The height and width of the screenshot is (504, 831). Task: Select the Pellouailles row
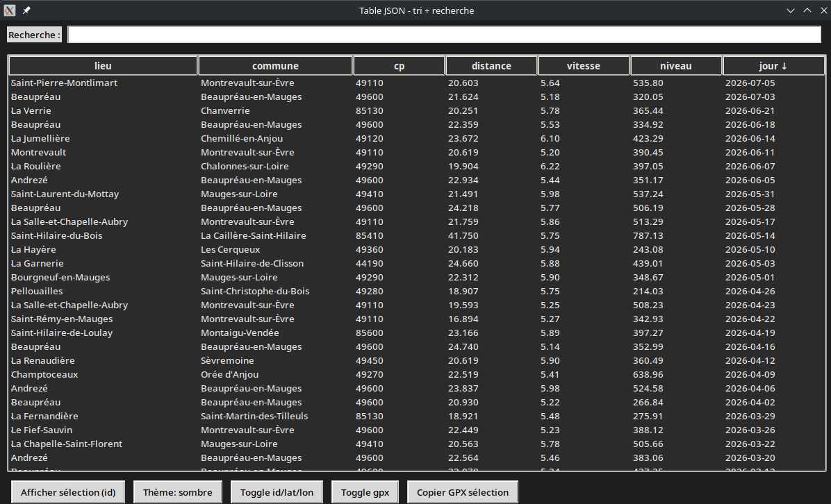pyautogui.click(x=417, y=291)
